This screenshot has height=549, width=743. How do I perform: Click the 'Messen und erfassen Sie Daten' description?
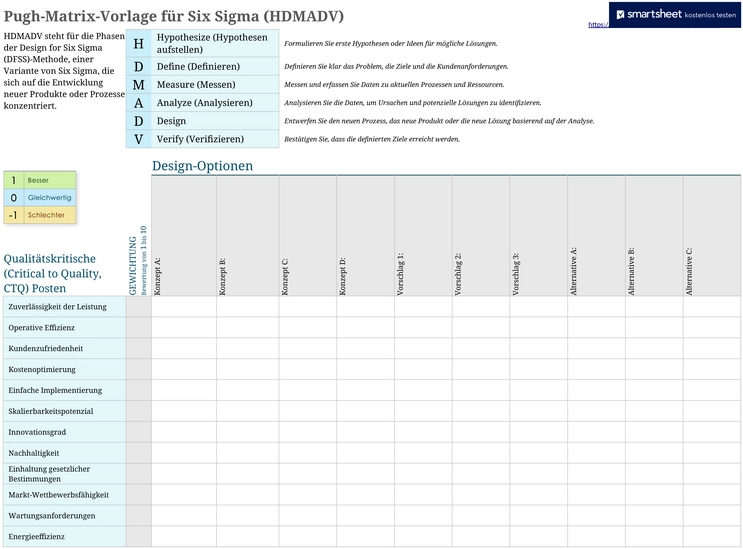click(x=394, y=85)
